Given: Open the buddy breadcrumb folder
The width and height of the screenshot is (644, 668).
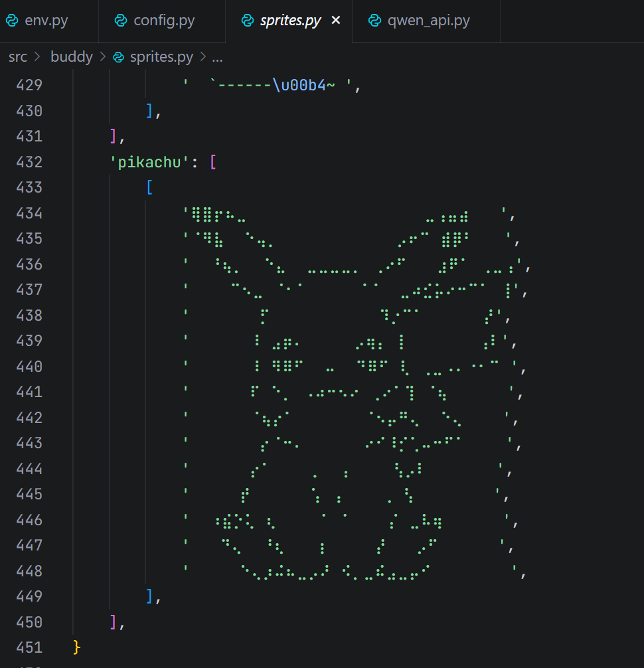Looking at the screenshot, I should [72, 56].
